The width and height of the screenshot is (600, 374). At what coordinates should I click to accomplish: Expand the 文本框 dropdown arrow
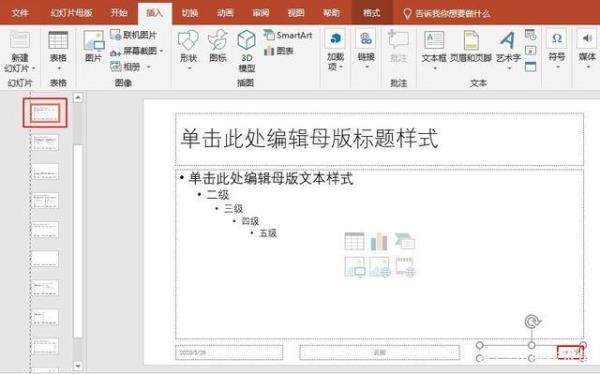pyautogui.click(x=435, y=69)
